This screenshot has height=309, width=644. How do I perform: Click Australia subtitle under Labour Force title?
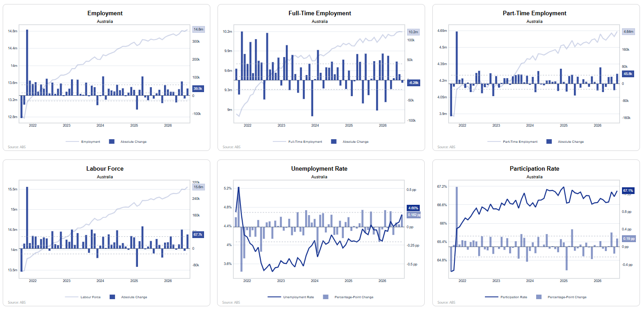[x=105, y=177]
